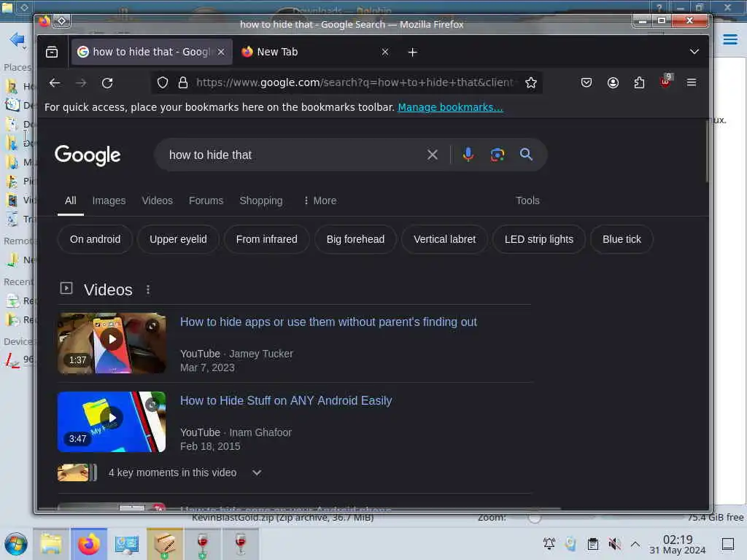Click the Blue tick chip
The width and height of the screenshot is (747, 560).
click(x=622, y=239)
